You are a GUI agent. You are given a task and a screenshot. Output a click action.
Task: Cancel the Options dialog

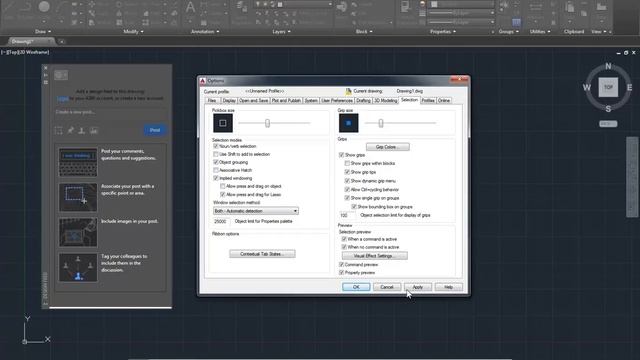(387, 287)
